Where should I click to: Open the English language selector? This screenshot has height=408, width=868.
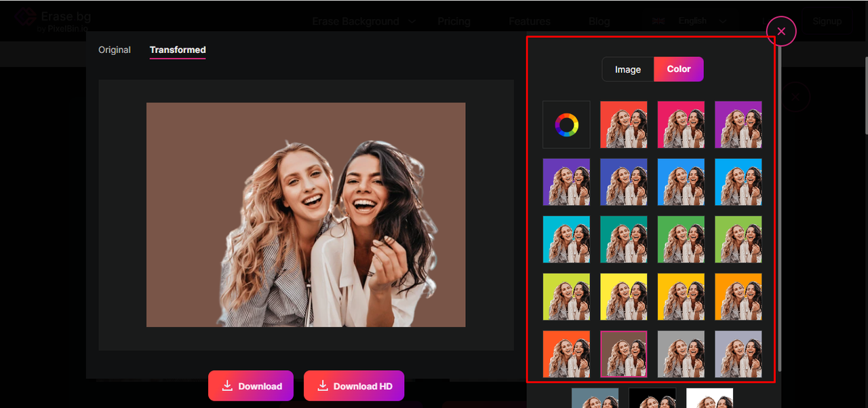(x=689, y=21)
